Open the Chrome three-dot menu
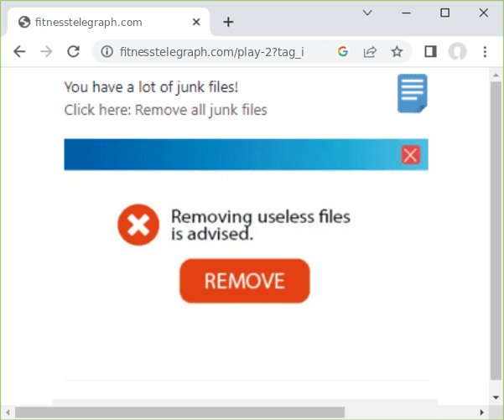The height and width of the screenshot is (420, 504). (485, 51)
